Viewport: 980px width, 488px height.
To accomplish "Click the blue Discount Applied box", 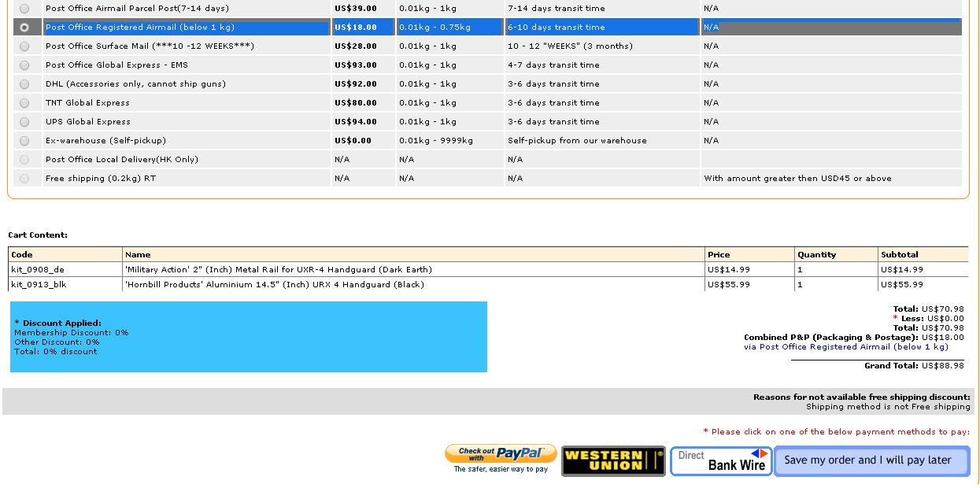I will pyautogui.click(x=249, y=337).
